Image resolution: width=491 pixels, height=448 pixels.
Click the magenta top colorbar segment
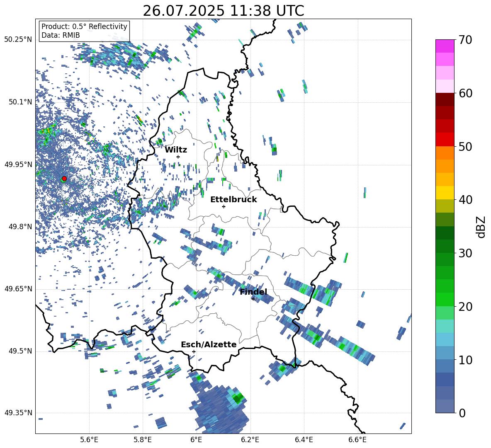445,46
